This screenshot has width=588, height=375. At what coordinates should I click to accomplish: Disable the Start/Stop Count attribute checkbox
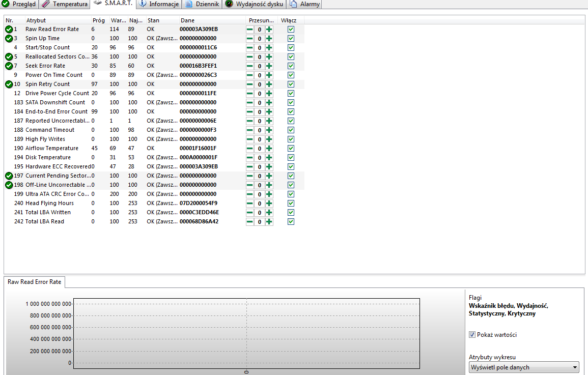click(291, 48)
